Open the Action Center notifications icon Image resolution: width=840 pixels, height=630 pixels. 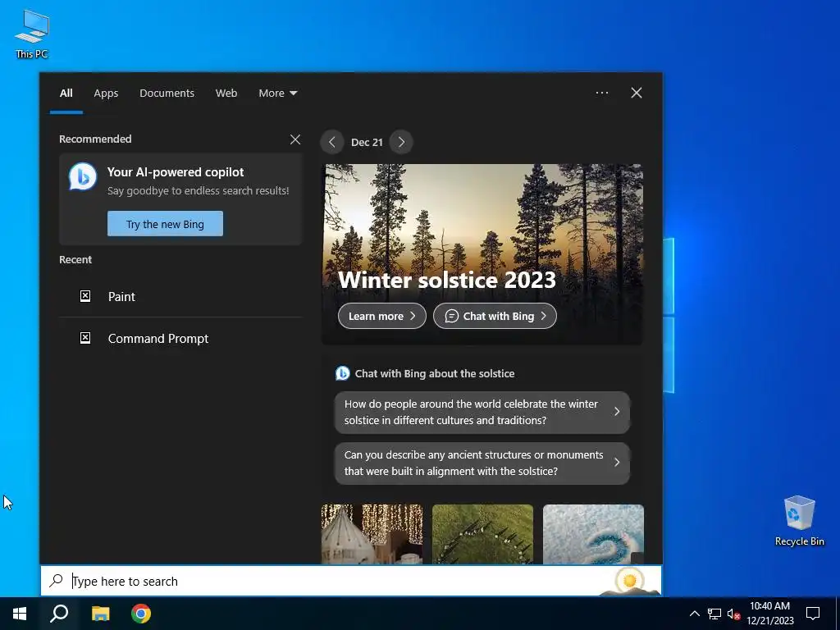pyautogui.click(x=813, y=614)
